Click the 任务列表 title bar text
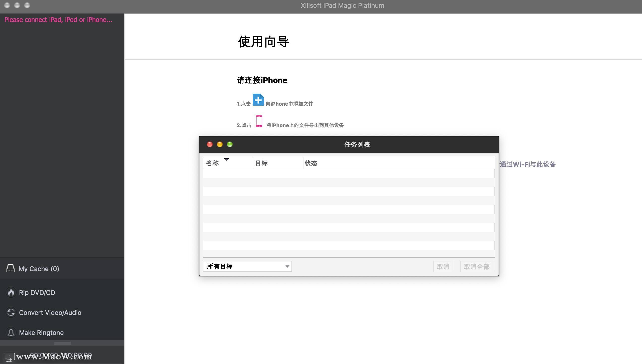The width and height of the screenshot is (642, 364). tap(357, 144)
